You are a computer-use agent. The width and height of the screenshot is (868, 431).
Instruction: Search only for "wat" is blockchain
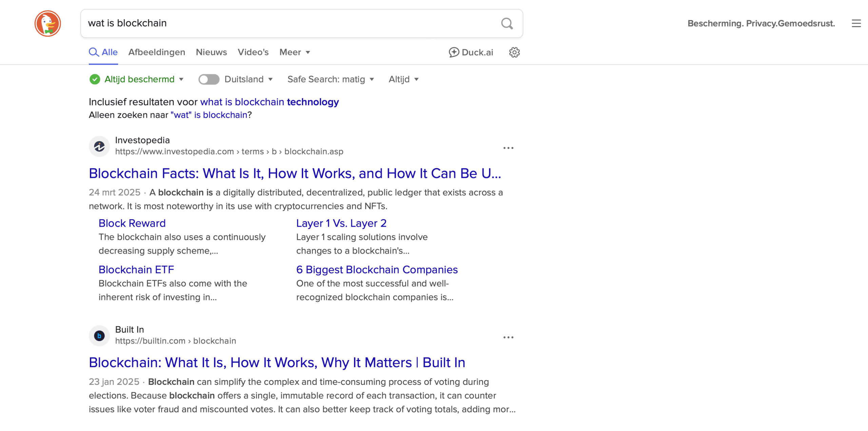pos(209,115)
